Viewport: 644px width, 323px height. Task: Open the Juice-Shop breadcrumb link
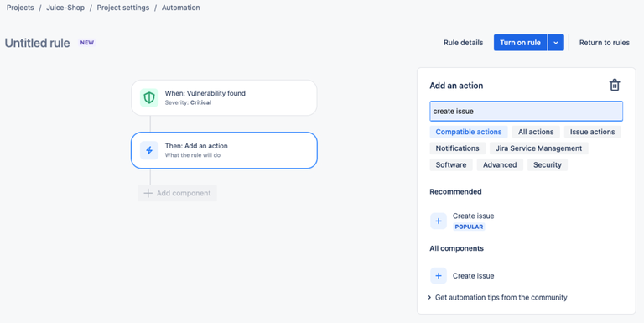65,8
